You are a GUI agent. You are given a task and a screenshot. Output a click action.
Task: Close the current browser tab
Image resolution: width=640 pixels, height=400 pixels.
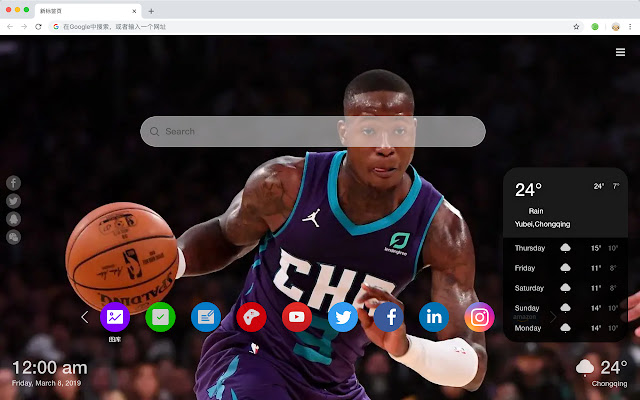pyautogui.click(x=134, y=11)
